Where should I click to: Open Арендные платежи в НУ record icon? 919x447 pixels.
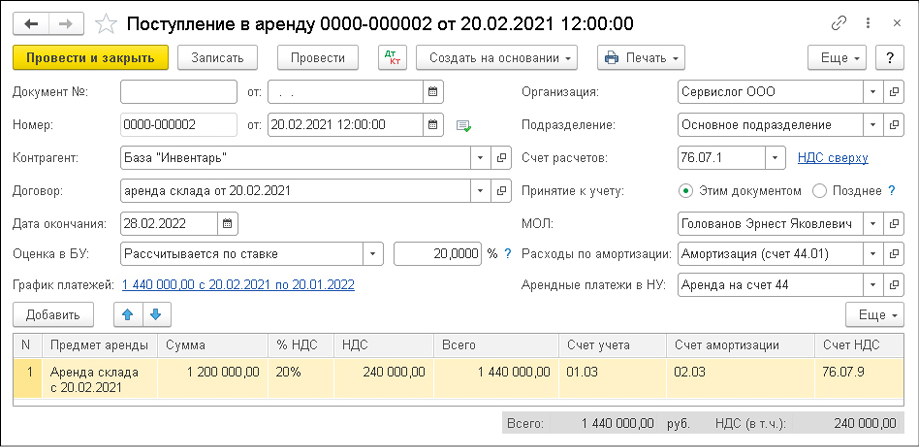894,285
